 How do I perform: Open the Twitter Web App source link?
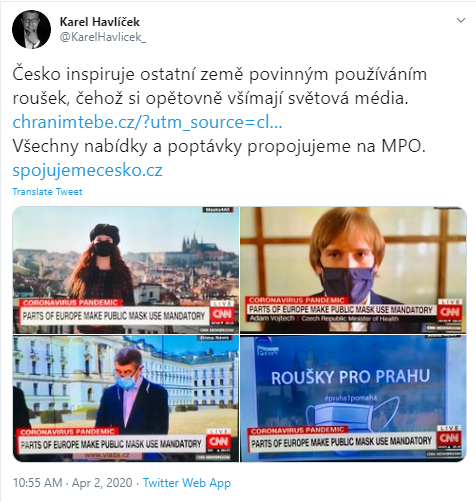187,483
